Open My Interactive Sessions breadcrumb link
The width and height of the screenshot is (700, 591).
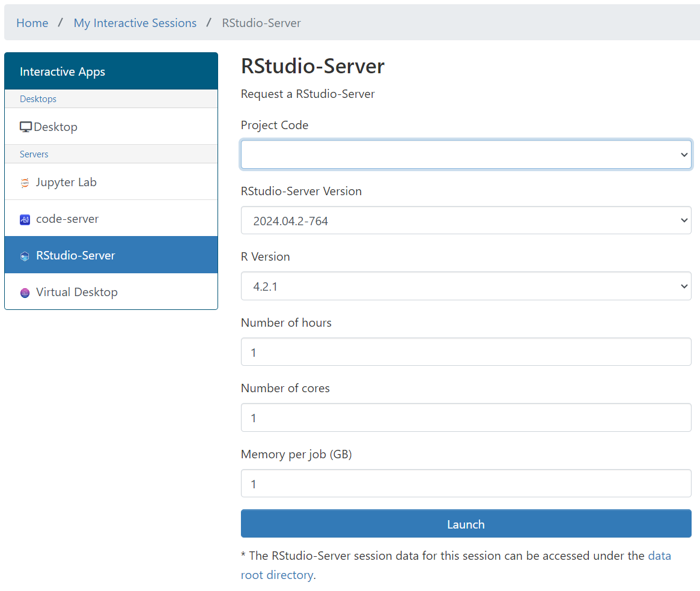[135, 23]
